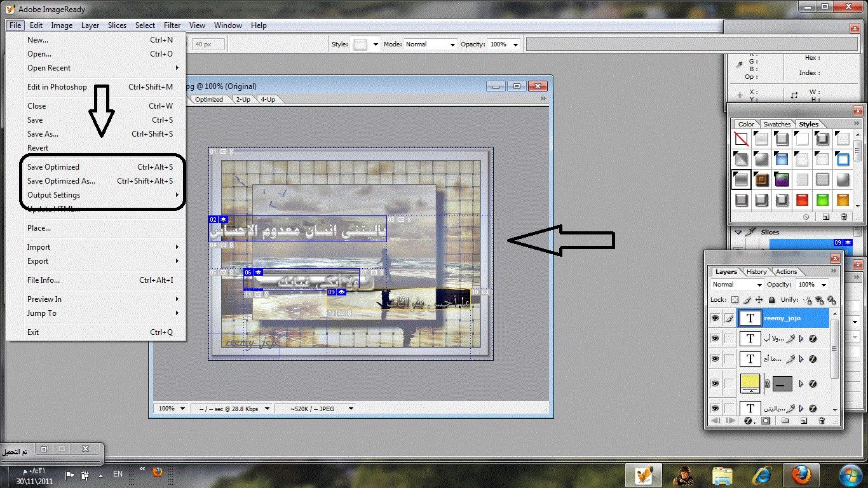Delete layer using Layers panel trash icon

click(822, 421)
